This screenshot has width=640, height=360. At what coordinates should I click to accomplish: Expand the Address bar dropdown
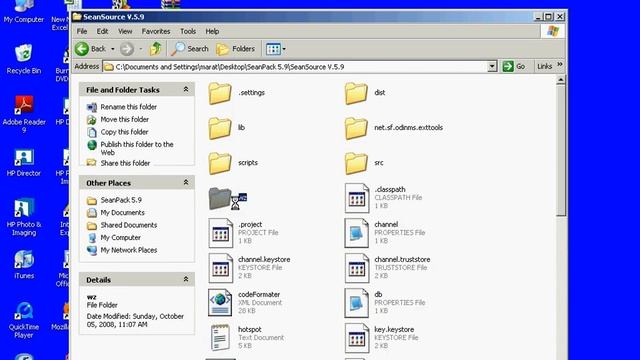coord(492,67)
